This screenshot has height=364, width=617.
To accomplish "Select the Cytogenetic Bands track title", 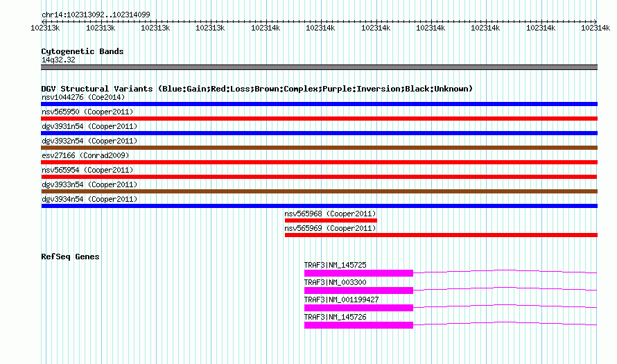I will point(82,51).
